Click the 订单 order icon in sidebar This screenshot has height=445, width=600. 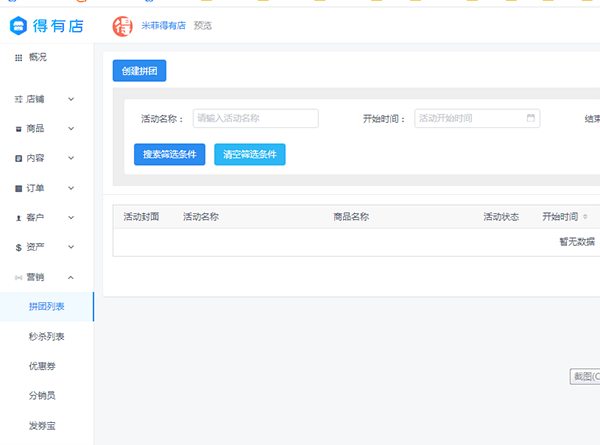click(18, 188)
